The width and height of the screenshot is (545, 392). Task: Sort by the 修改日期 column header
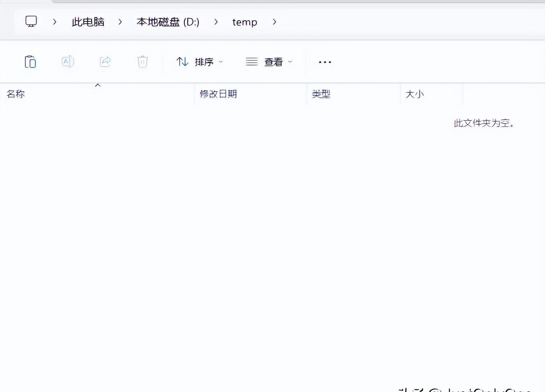click(x=251, y=94)
